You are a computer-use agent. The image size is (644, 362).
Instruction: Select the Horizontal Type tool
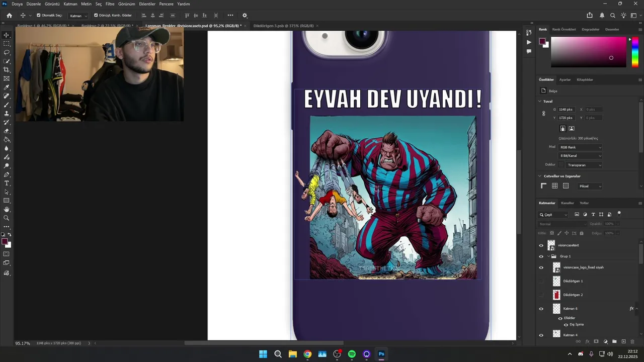[x=7, y=183]
